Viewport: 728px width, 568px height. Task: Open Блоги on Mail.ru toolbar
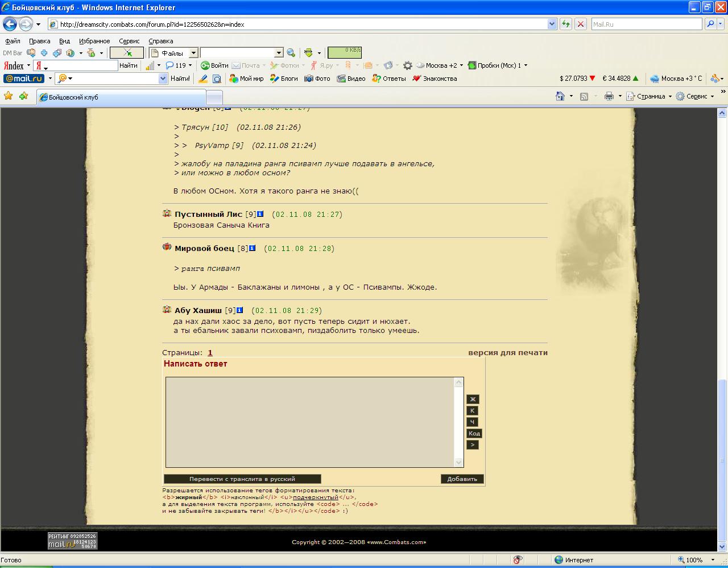point(284,79)
